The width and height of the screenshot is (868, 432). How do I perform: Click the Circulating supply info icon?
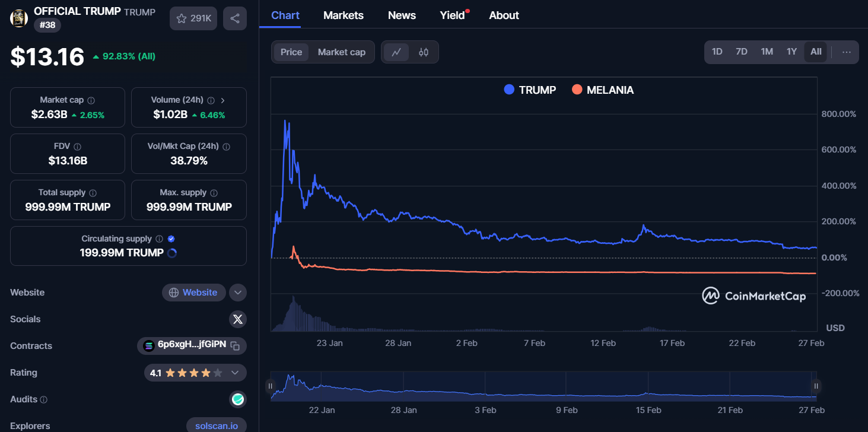[x=159, y=239]
